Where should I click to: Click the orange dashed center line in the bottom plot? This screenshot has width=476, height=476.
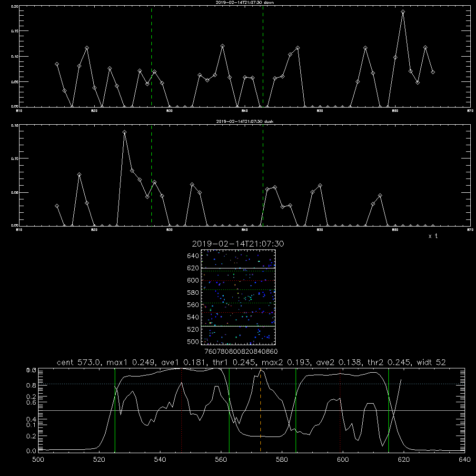260,410
